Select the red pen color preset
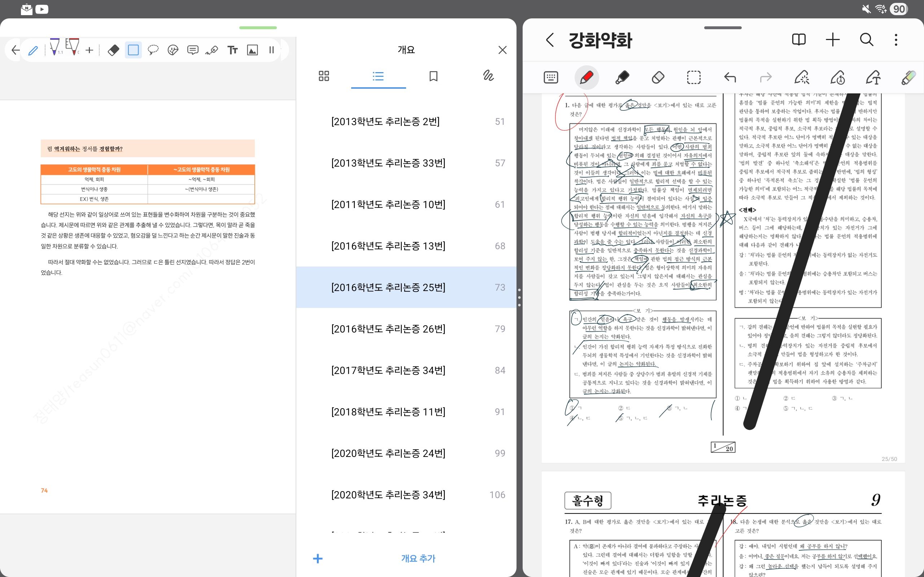The height and width of the screenshot is (577, 924). pos(73,48)
